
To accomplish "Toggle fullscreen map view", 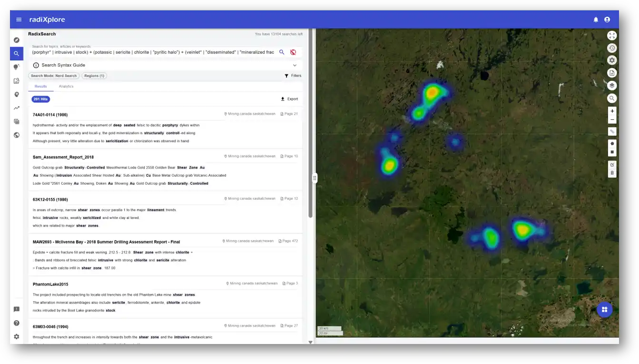I will pos(612,35).
